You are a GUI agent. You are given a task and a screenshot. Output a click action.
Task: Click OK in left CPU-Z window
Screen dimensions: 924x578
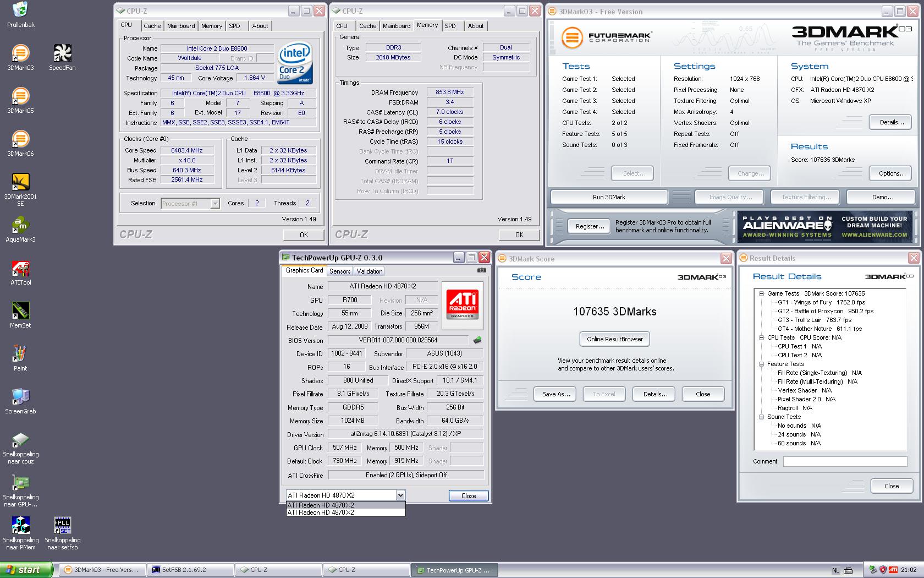tap(304, 235)
